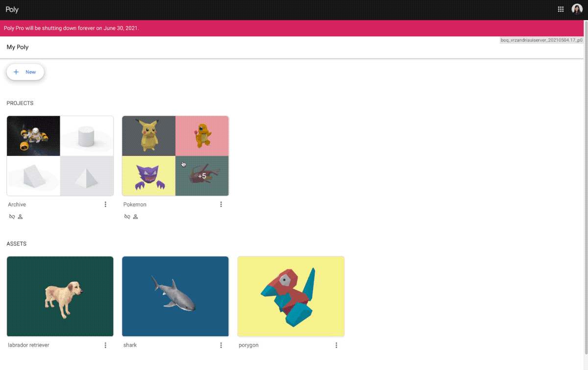This screenshot has width=588, height=370.
Task: Open more options for porygon asset
Action: [337, 345]
